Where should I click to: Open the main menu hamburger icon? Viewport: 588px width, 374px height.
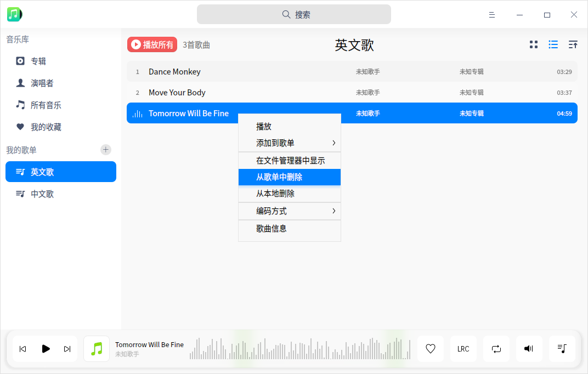(491, 15)
